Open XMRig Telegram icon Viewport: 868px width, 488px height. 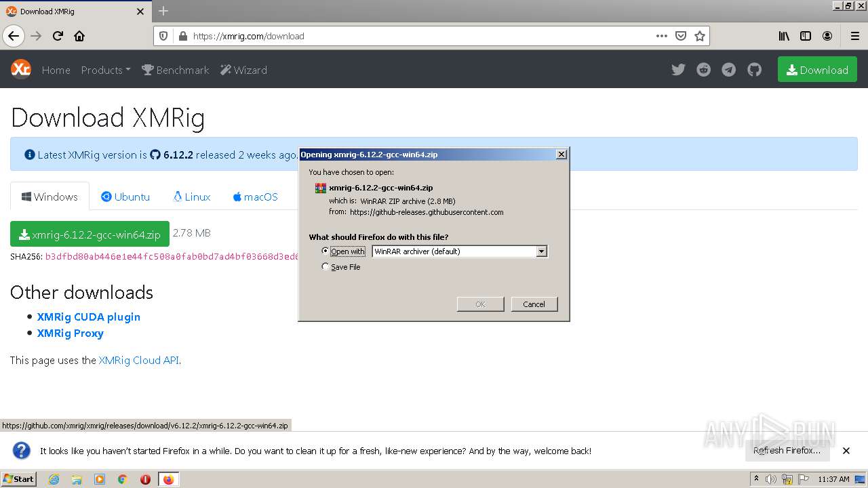728,70
